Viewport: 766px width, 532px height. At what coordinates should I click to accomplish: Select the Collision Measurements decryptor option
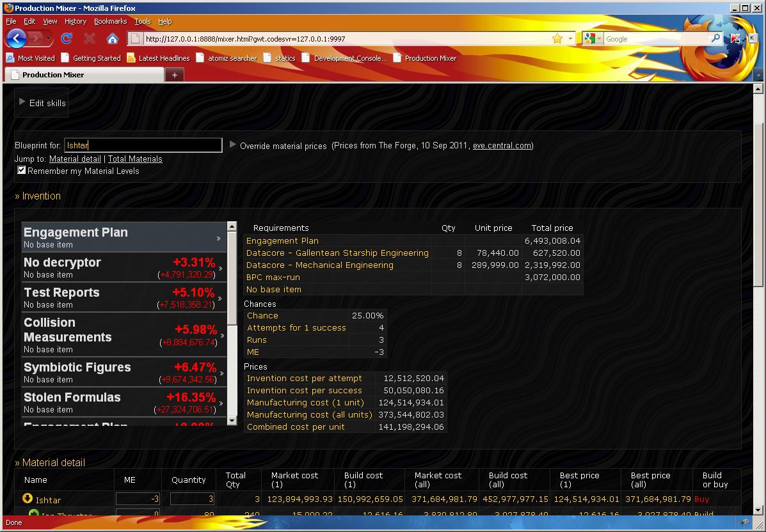(124, 335)
